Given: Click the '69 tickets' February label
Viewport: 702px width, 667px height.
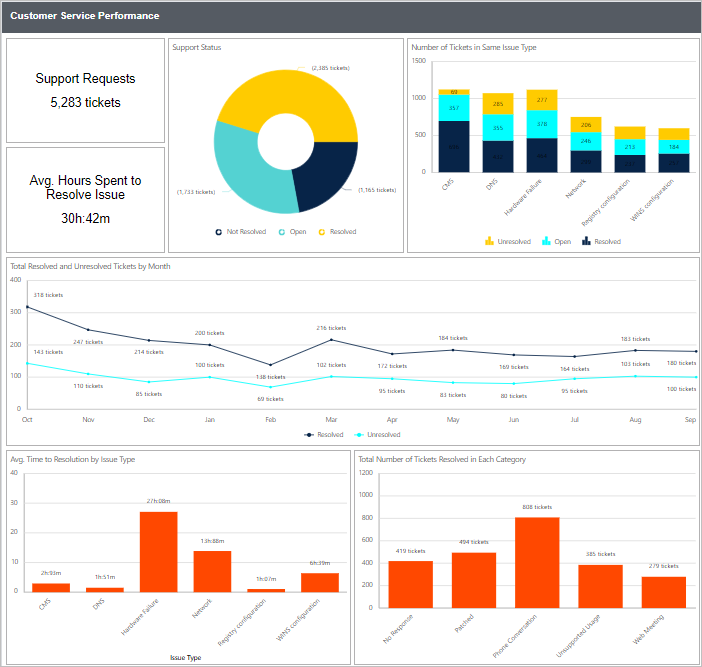Looking at the screenshot, I should (x=270, y=399).
